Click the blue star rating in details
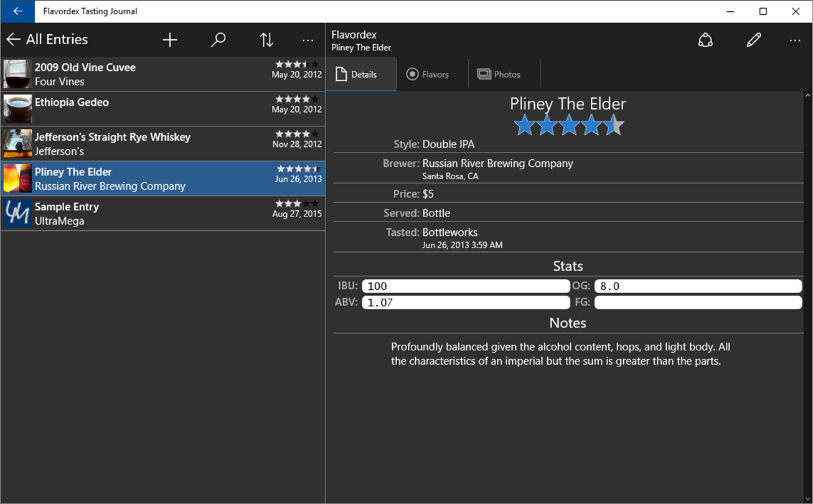813x504 pixels. (x=568, y=125)
